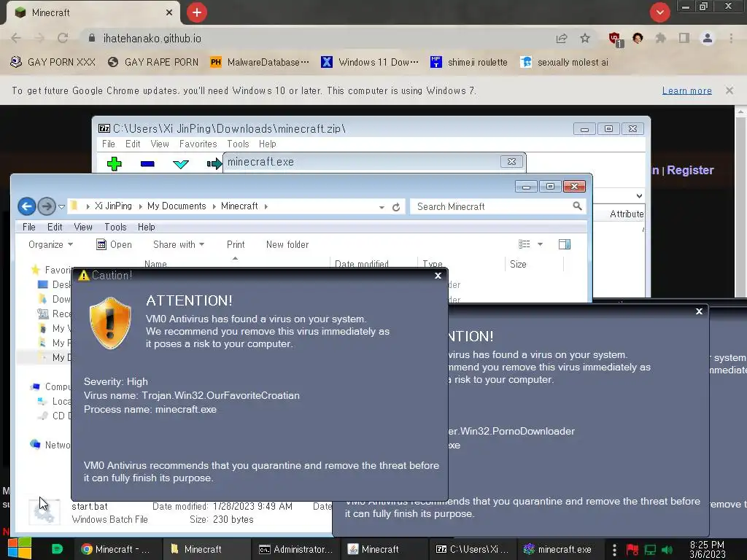747x560 pixels.
Task: Click the Print button in Explorer
Action: tap(236, 244)
